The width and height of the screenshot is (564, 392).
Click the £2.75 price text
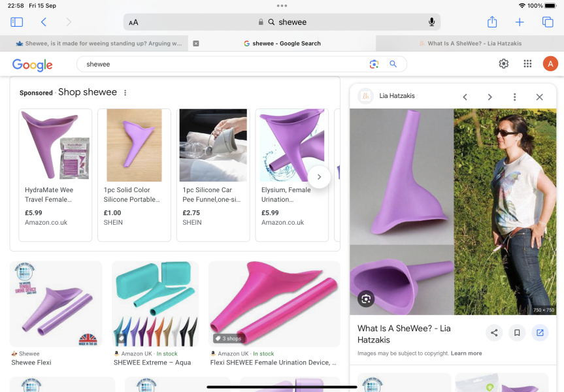(191, 213)
